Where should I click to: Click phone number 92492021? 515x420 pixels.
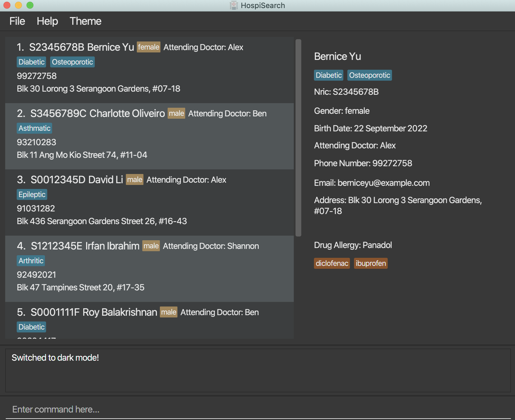(x=36, y=275)
